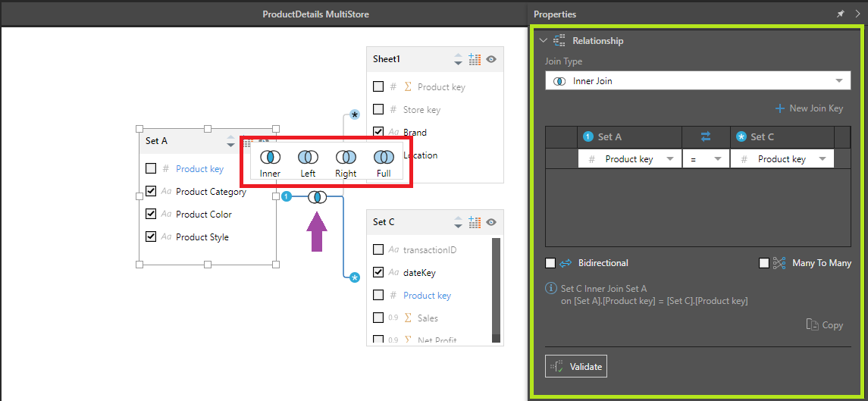
Task: Choose the Inner join icon in the popup
Action: pos(270,158)
